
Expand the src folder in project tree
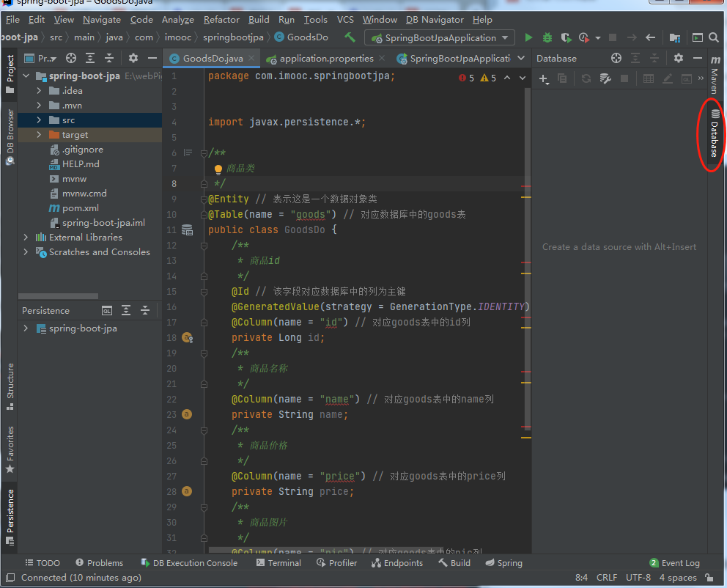40,120
